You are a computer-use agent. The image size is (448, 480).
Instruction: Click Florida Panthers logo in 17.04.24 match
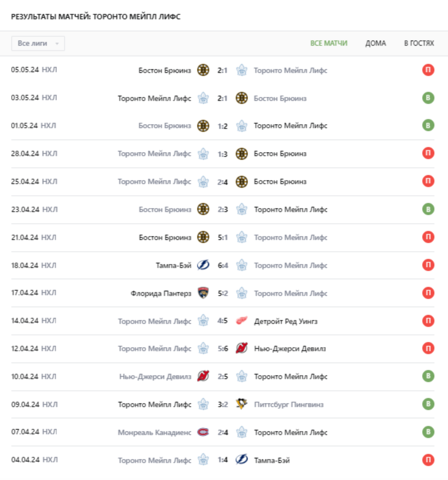click(203, 293)
